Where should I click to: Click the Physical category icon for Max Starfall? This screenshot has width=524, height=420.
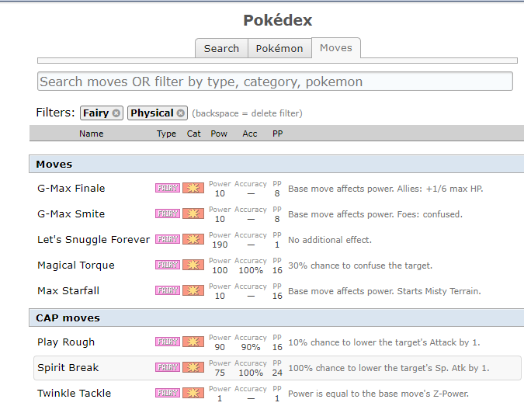pos(193,290)
